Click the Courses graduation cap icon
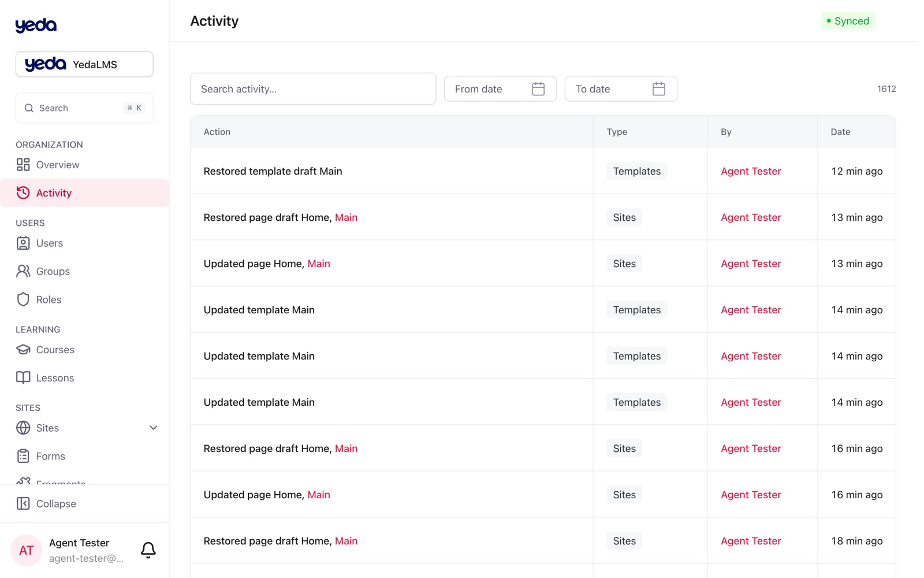This screenshot has height=578, width=924. pyautogui.click(x=23, y=350)
